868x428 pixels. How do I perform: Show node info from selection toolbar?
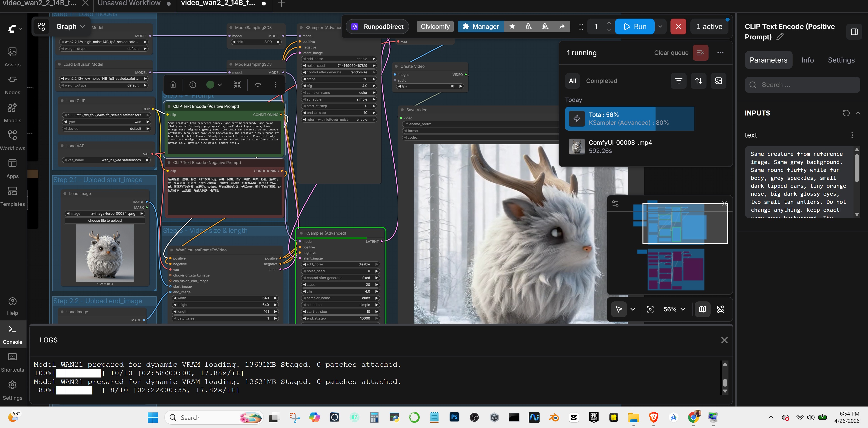pyautogui.click(x=193, y=85)
